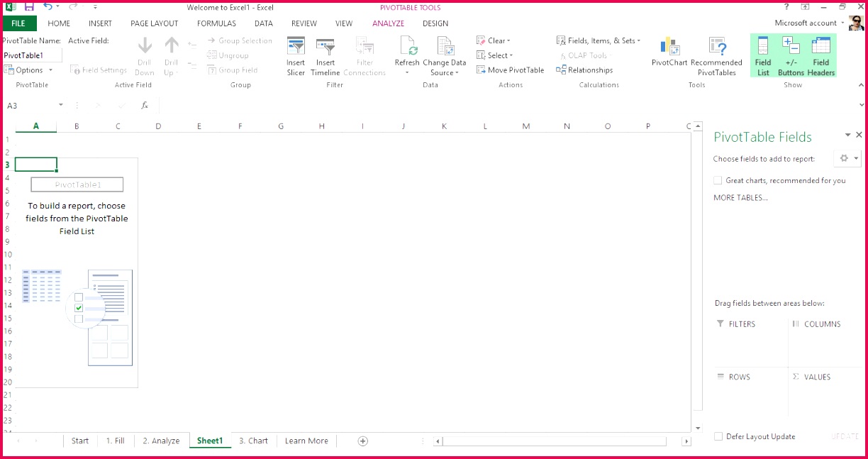868x459 pixels.
Task: Open the Learn More sheet tab
Action: click(306, 441)
